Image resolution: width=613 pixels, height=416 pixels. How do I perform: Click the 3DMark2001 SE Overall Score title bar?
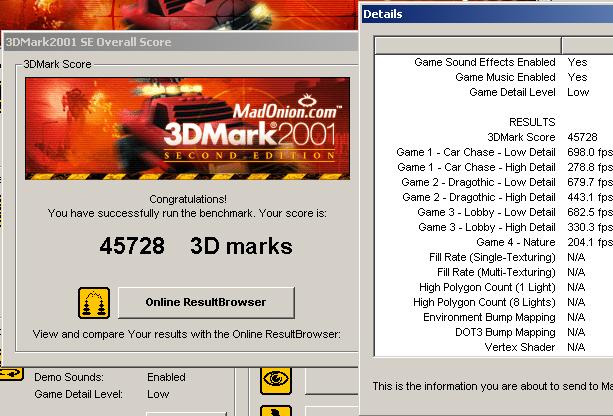(x=180, y=42)
